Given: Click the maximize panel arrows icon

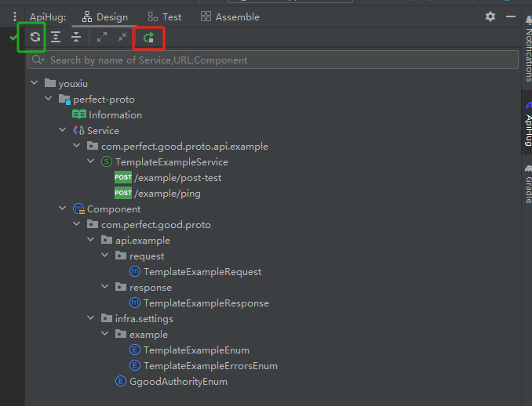Looking at the screenshot, I should tap(102, 37).
